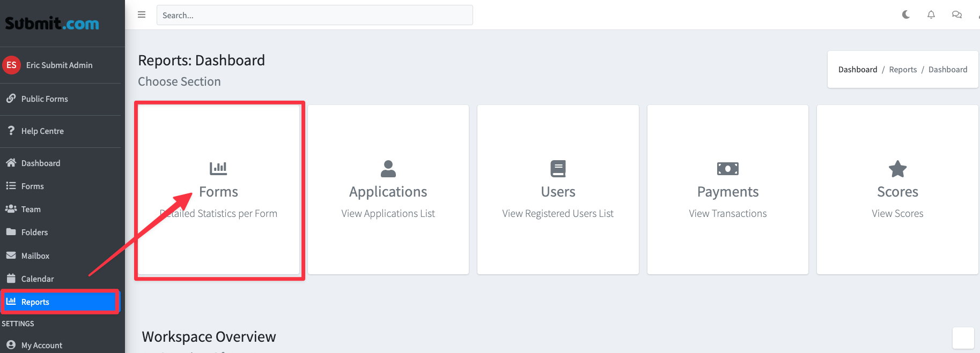Click the Search input field
The image size is (980, 353).
[x=314, y=15]
